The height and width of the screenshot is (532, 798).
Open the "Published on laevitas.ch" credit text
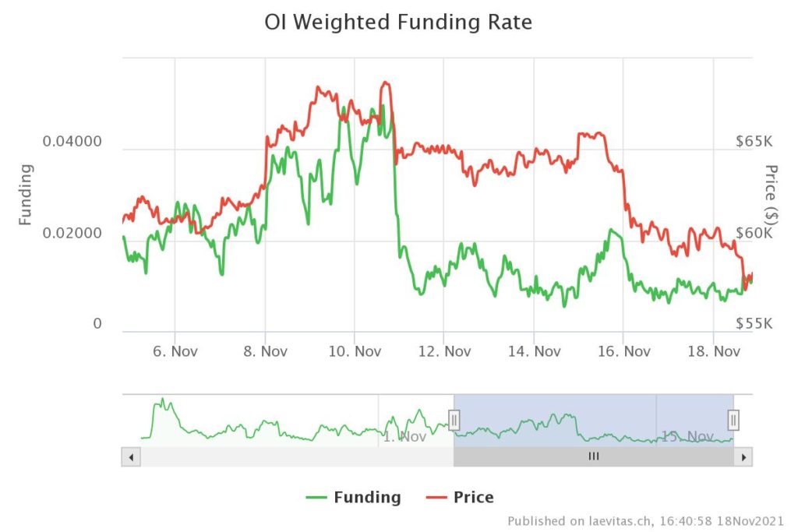click(645, 520)
